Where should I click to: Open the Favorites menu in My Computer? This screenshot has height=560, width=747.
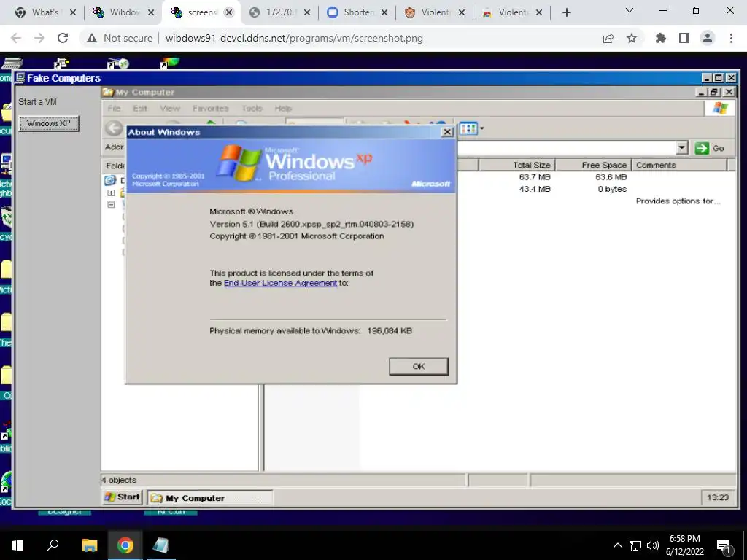211,108
